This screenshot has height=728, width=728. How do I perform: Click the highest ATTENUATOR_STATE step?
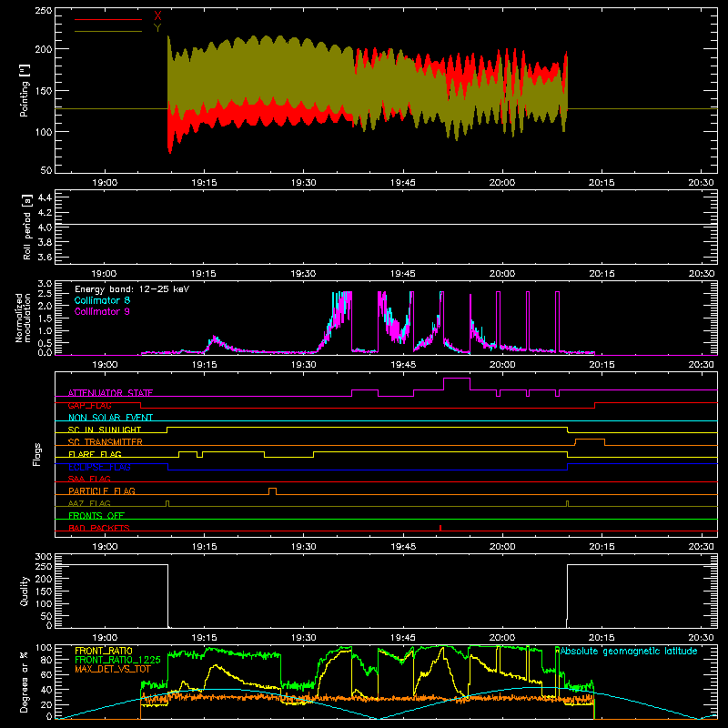[457, 379]
